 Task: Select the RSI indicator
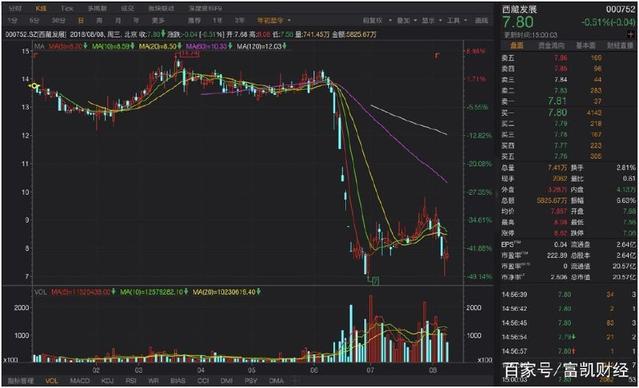[x=131, y=381]
